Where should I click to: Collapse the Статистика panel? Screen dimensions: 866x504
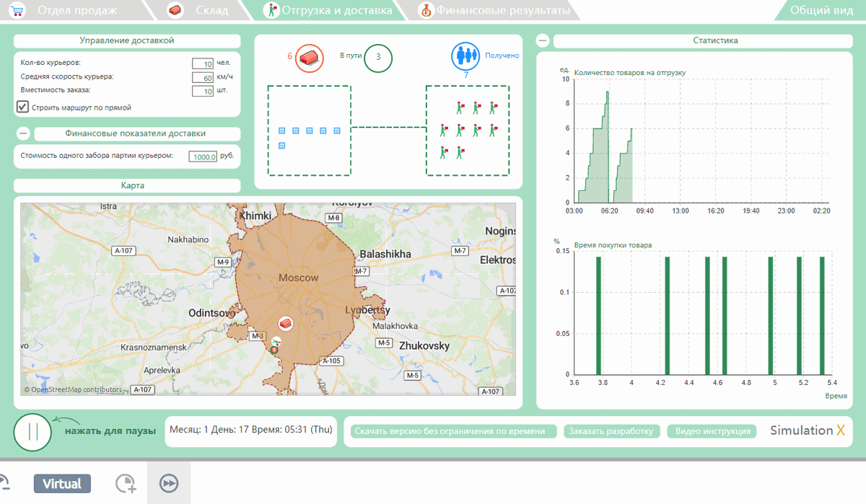click(x=543, y=41)
